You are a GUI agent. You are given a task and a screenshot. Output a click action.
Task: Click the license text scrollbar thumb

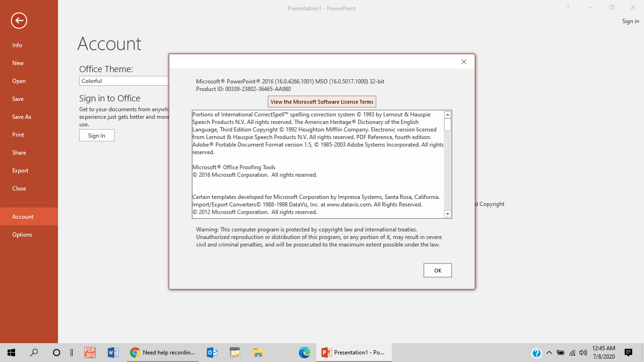[x=448, y=124]
